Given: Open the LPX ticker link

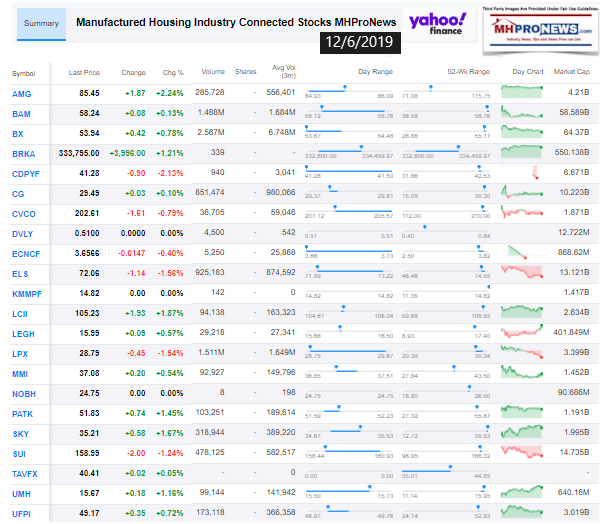Looking at the screenshot, I should [x=20, y=354].
